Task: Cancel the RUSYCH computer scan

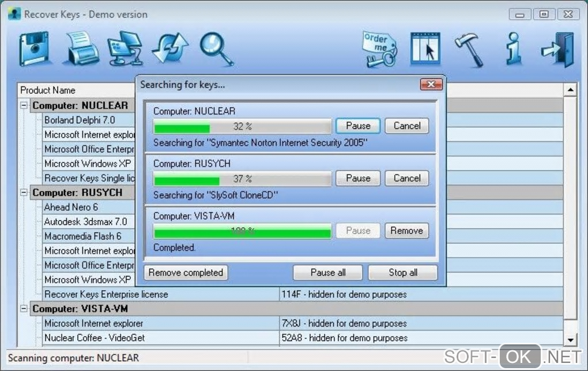Action: coord(407,179)
